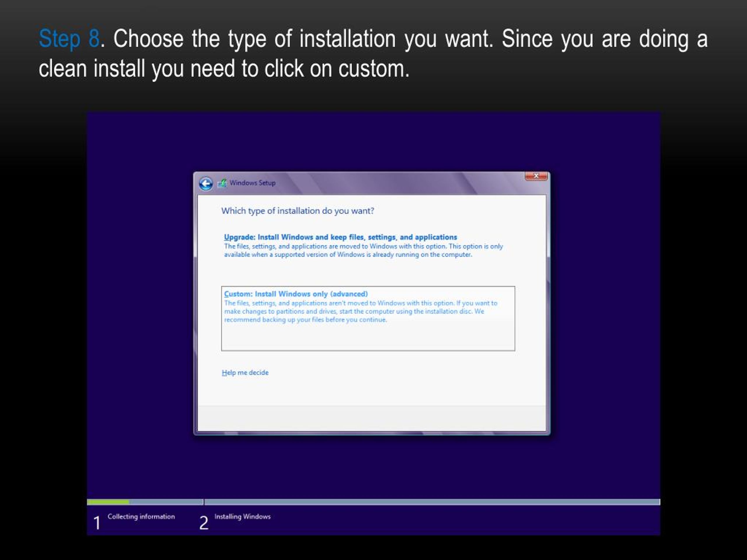Click the Windows Setup title text

tap(253, 183)
